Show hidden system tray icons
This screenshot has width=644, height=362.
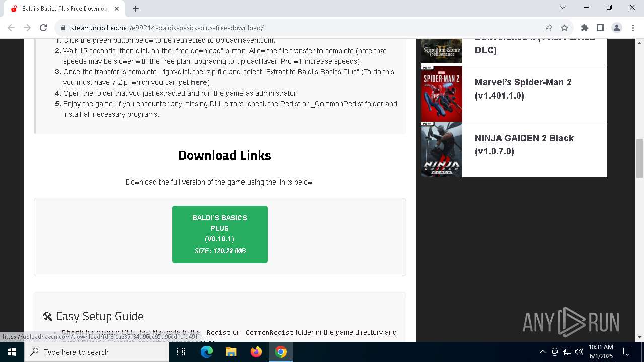pos(542,352)
